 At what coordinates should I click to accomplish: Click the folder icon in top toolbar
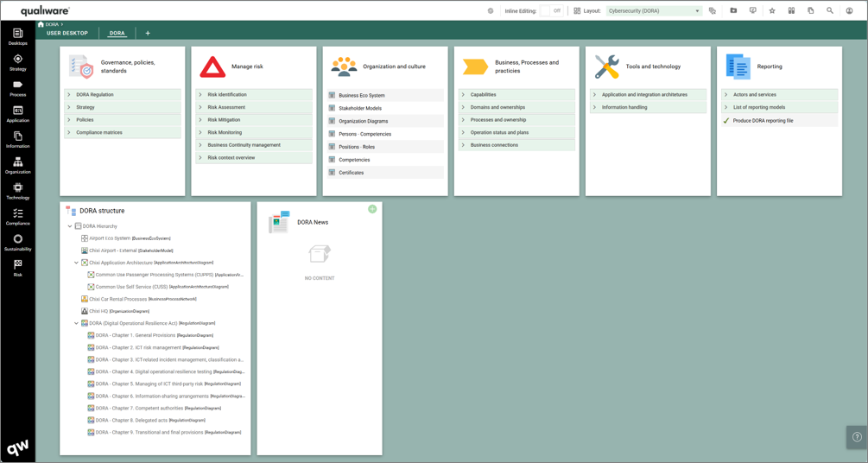click(x=733, y=10)
